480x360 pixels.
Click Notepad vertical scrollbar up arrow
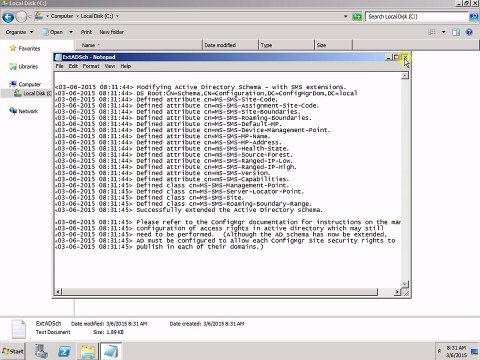(405, 76)
